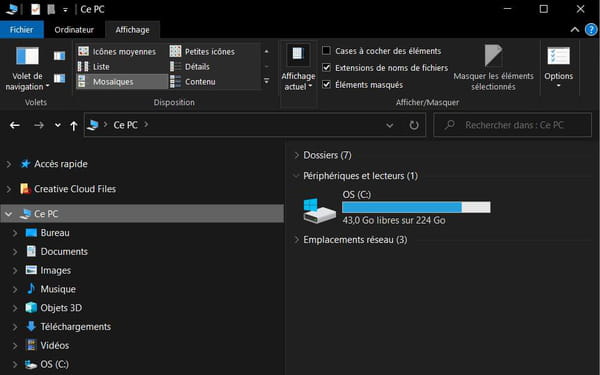Expand Creative Cloud Files node
This screenshot has width=600, height=375.
click(x=8, y=189)
